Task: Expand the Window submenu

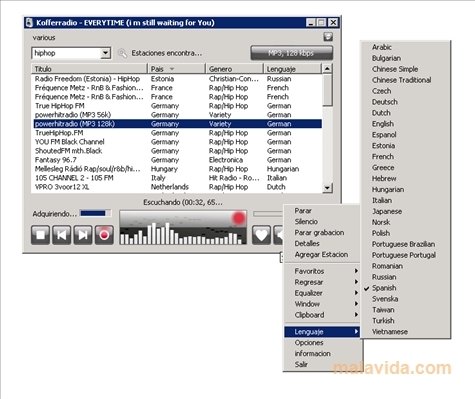Action: click(x=322, y=304)
